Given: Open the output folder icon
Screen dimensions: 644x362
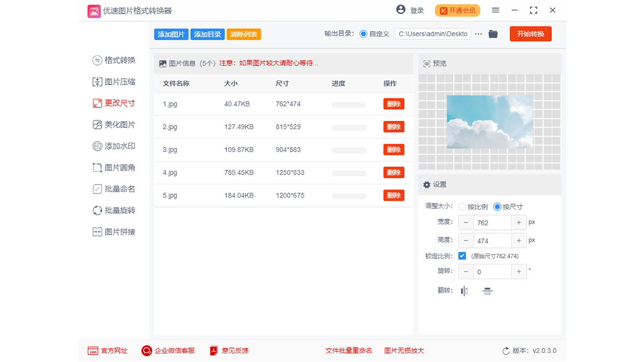Looking at the screenshot, I should pos(493,34).
